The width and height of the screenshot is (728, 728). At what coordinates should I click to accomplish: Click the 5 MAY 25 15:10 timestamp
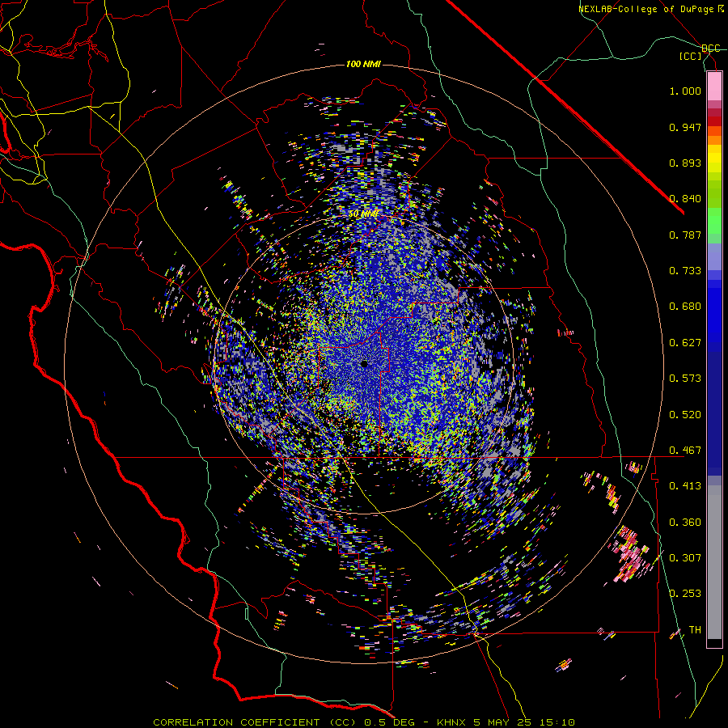[524, 722]
